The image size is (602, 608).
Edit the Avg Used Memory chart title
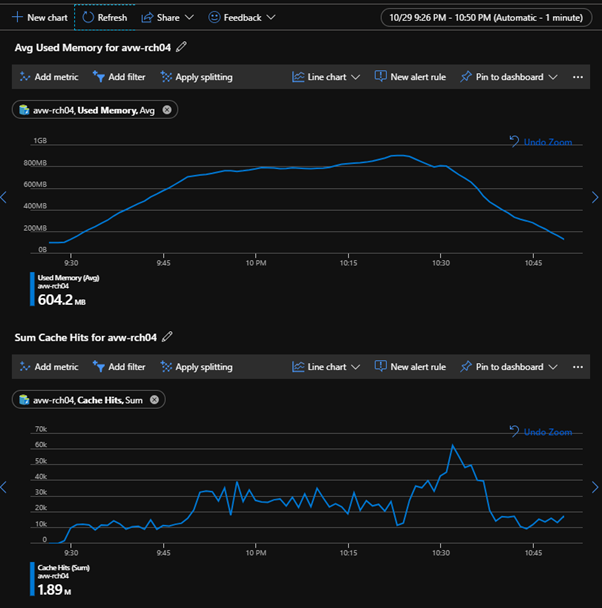(181, 47)
